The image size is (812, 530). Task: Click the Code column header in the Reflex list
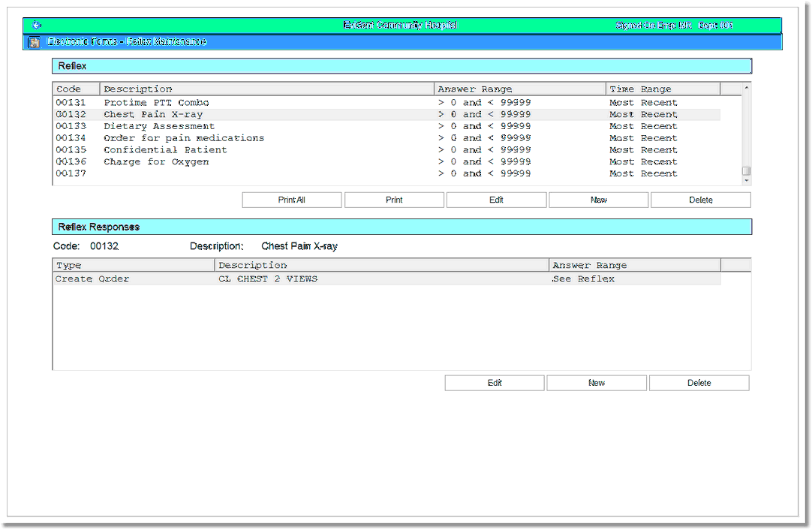pyautogui.click(x=76, y=89)
